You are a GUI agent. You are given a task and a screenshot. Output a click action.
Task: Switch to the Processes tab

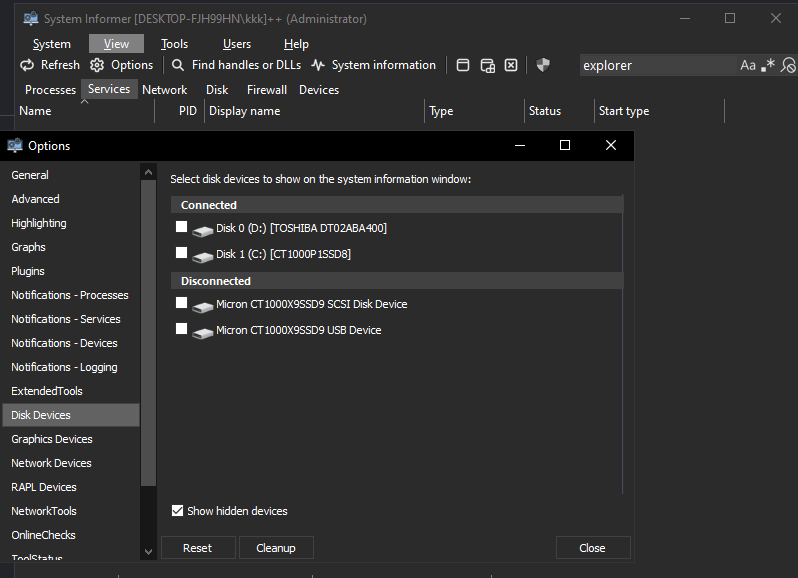pos(50,90)
